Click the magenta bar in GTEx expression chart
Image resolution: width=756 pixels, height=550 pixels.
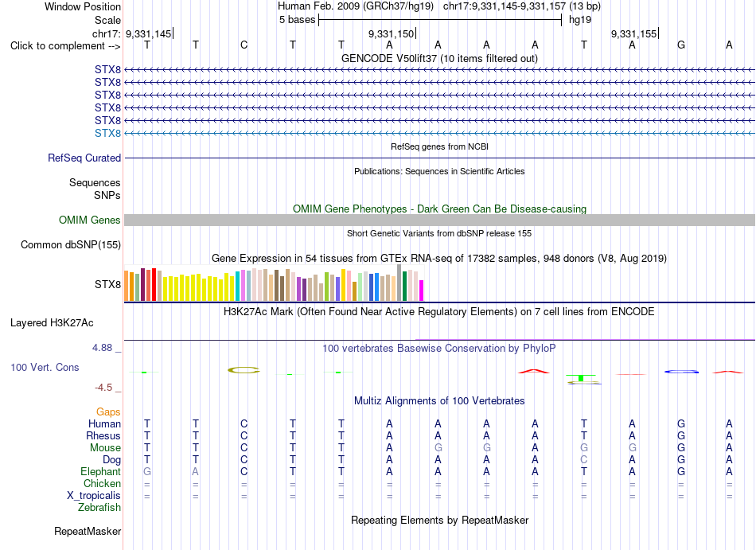(x=422, y=291)
